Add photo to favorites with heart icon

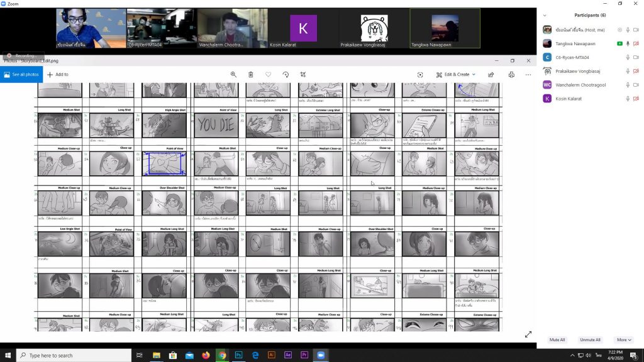pos(268,74)
